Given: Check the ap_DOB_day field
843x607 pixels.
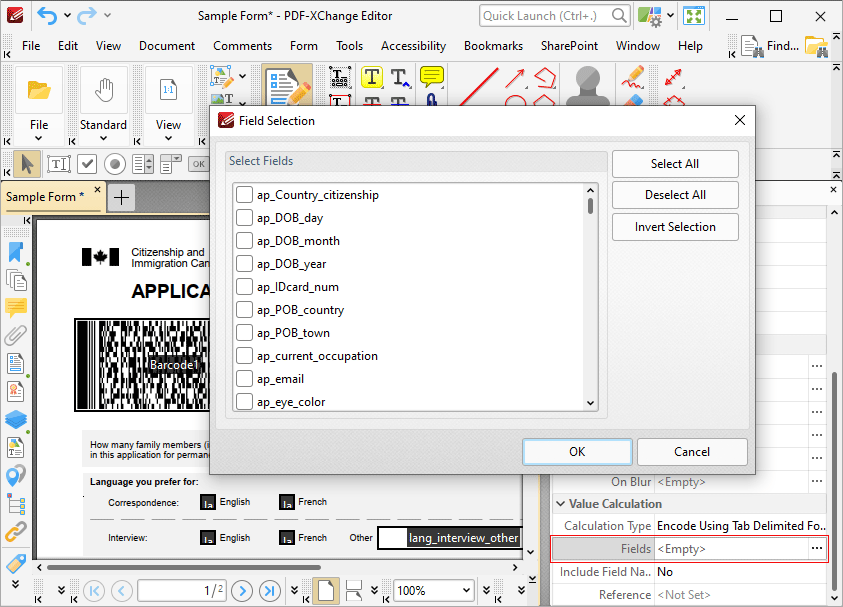Looking at the screenshot, I should click(x=245, y=218).
